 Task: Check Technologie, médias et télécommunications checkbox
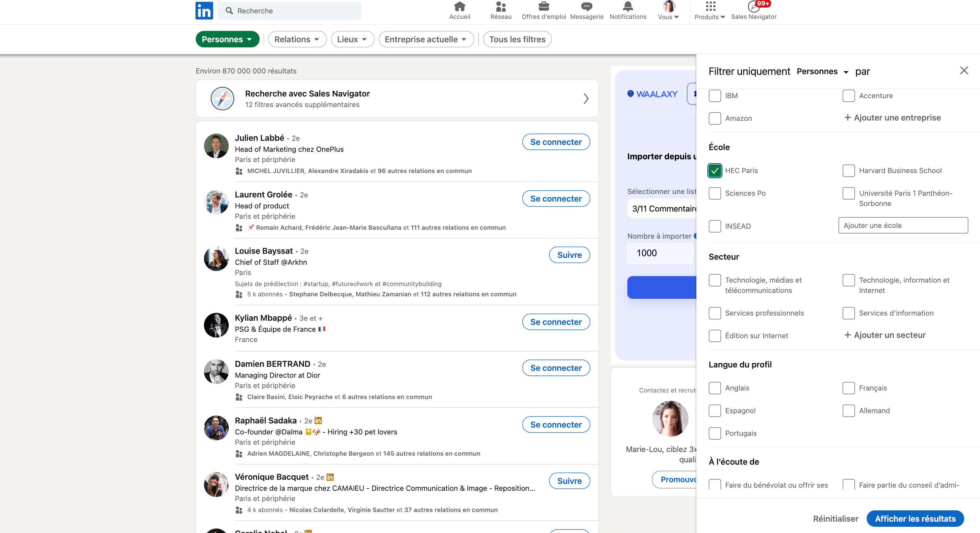tap(715, 280)
